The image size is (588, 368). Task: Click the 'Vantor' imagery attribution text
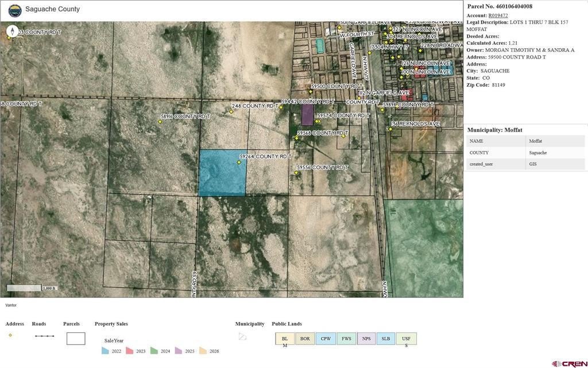[11, 305]
